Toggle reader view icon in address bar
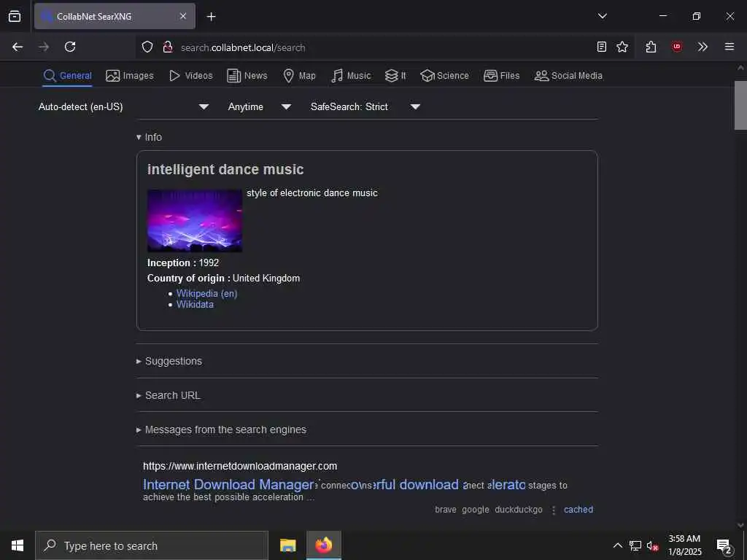This screenshot has height=560, width=747. coord(602,47)
